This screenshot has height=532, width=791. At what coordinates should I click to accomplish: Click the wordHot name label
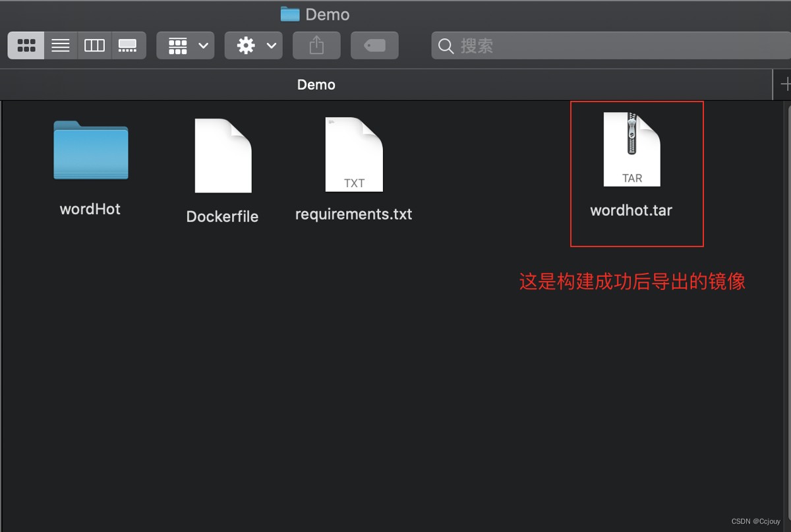coord(90,210)
